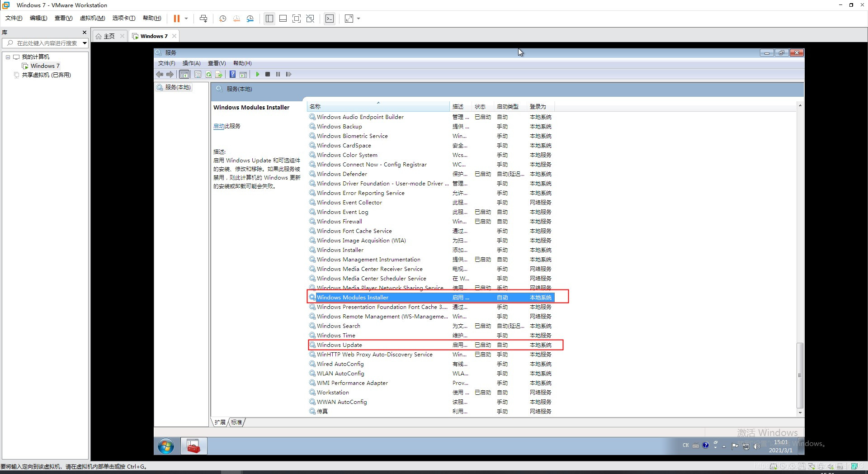Viewport: 868px width, 474px height.
Task: Close the Windows 7 tab
Action: click(x=174, y=36)
